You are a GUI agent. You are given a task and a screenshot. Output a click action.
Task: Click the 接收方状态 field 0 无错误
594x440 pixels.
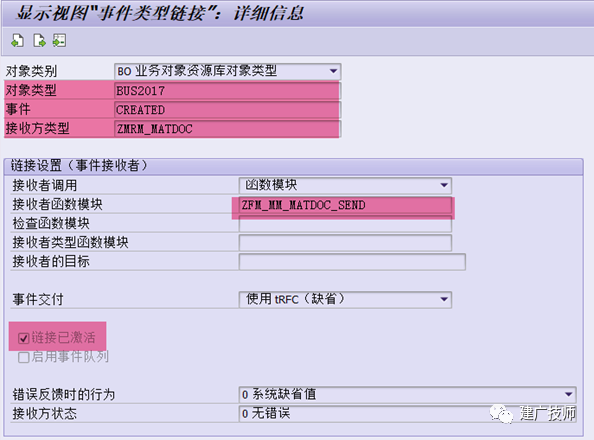(x=408, y=413)
